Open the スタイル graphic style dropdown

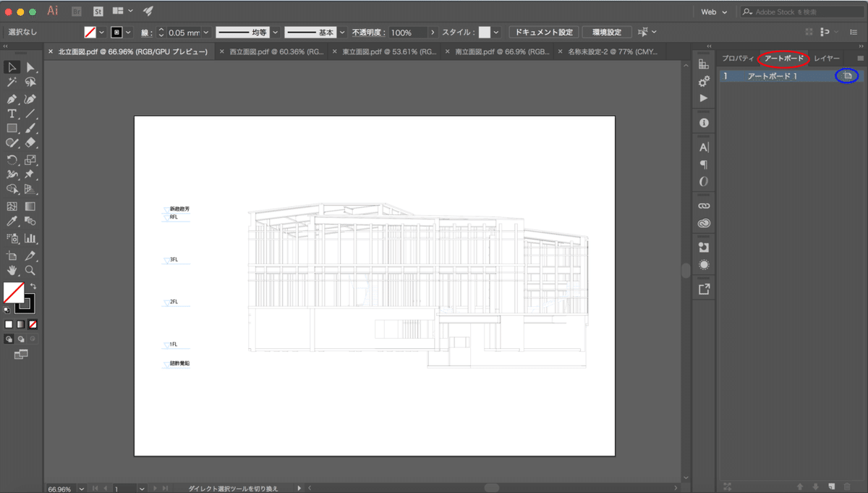tap(496, 33)
